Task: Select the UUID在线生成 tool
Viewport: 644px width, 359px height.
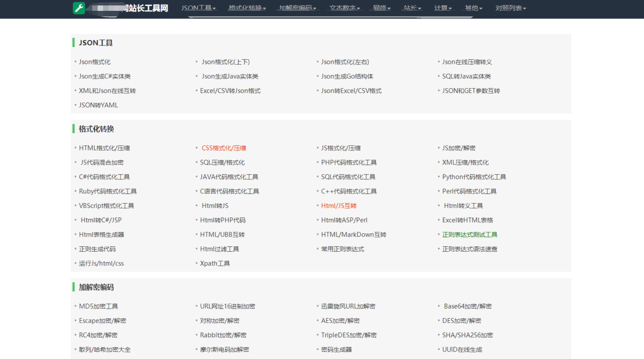Action: tap(463, 349)
